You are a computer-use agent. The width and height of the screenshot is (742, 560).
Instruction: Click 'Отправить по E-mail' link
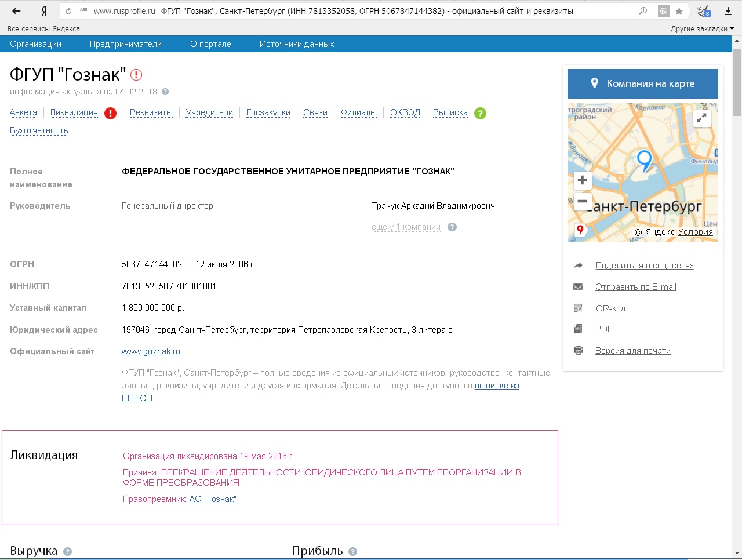point(636,287)
